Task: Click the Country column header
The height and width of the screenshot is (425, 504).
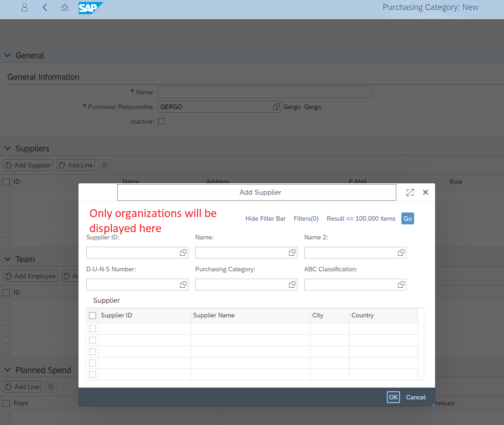Action: point(384,316)
